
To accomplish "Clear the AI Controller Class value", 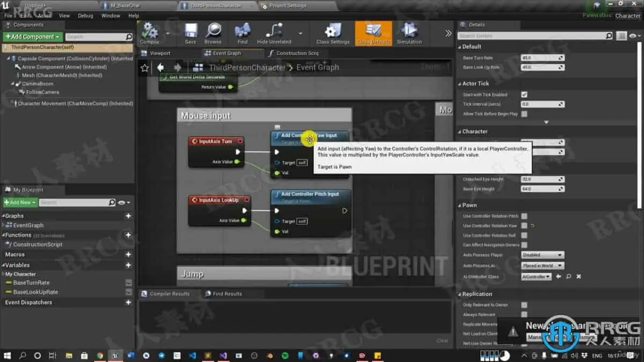I will click(x=579, y=277).
